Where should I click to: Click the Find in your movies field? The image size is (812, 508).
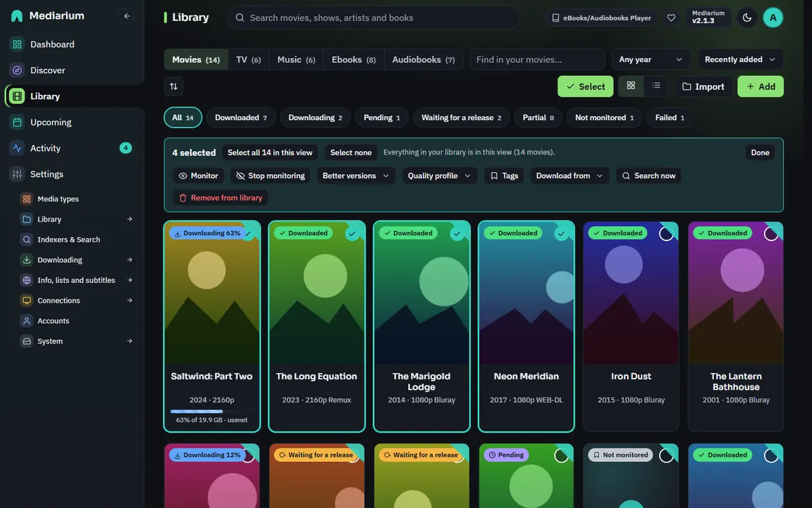[x=537, y=60]
